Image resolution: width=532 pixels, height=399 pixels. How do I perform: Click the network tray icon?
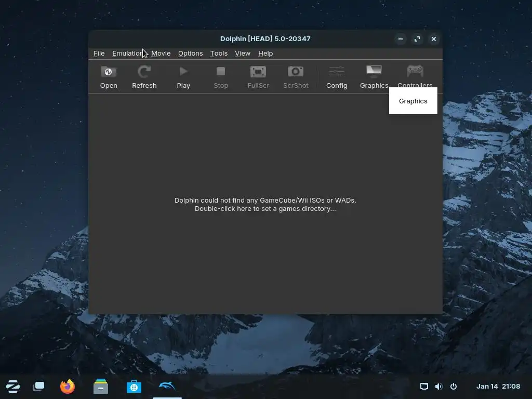click(424, 387)
